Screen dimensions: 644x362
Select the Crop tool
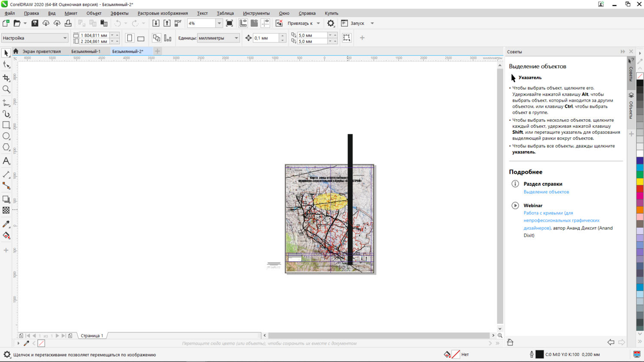pyautogui.click(x=6, y=78)
